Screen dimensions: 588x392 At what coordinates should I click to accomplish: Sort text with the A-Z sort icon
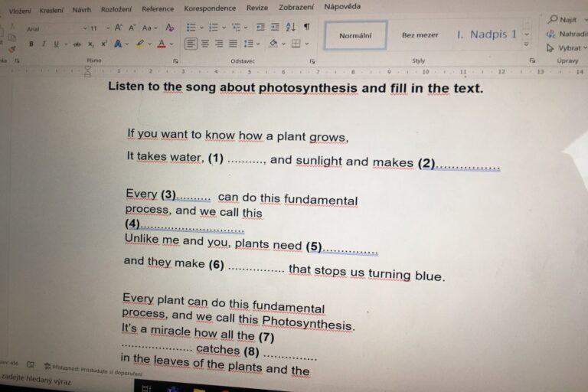click(x=290, y=27)
